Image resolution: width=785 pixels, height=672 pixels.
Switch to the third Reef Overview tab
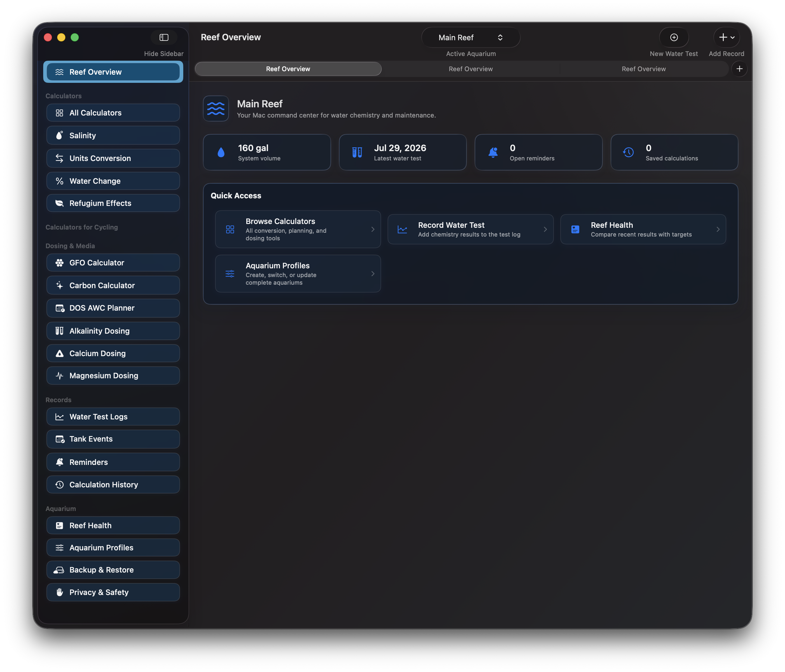(643, 69)
